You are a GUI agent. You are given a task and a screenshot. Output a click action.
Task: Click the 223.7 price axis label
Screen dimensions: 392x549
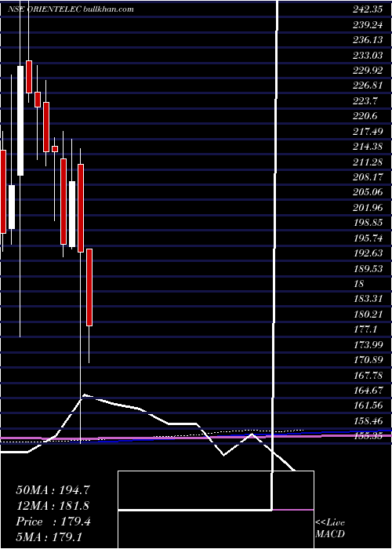coord(365,101)
